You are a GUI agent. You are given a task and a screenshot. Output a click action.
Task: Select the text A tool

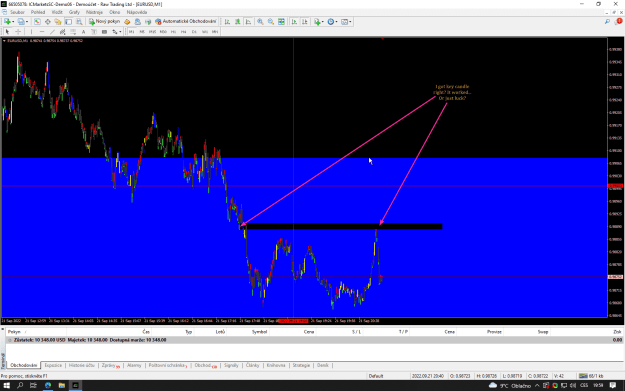(83, 31)
